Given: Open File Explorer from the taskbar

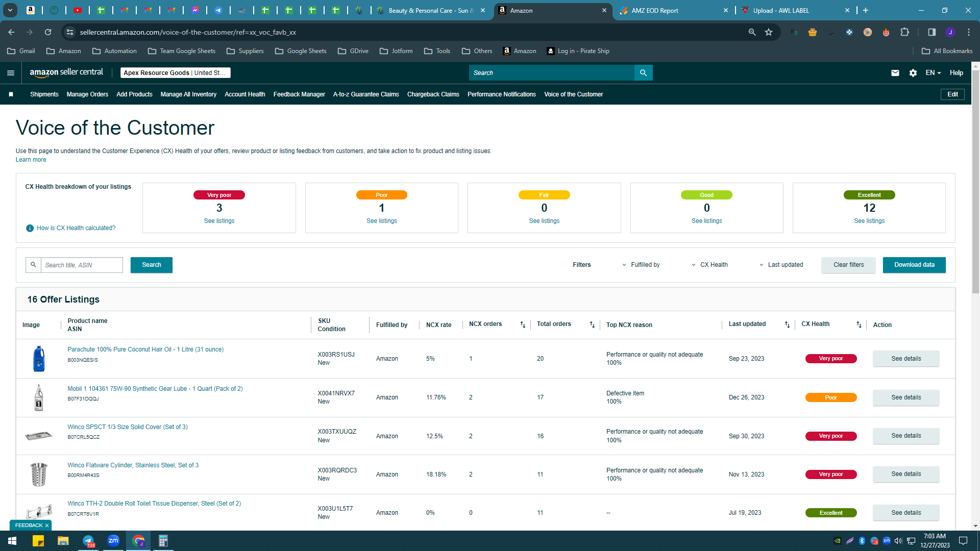Looking at the screenshot, I should coord(63,541).
